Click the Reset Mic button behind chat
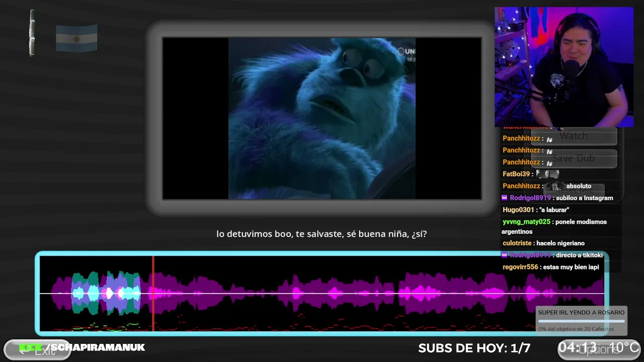 point(574,191)
